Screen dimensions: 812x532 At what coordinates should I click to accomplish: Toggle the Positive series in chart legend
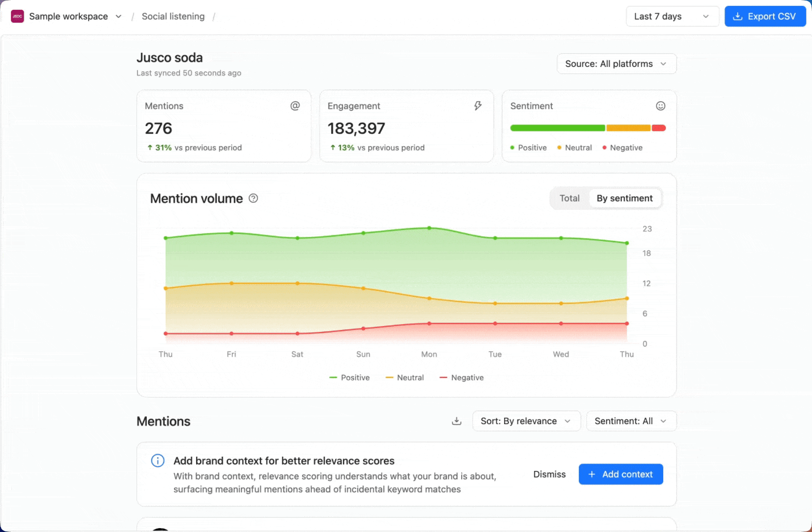[349, 378]
